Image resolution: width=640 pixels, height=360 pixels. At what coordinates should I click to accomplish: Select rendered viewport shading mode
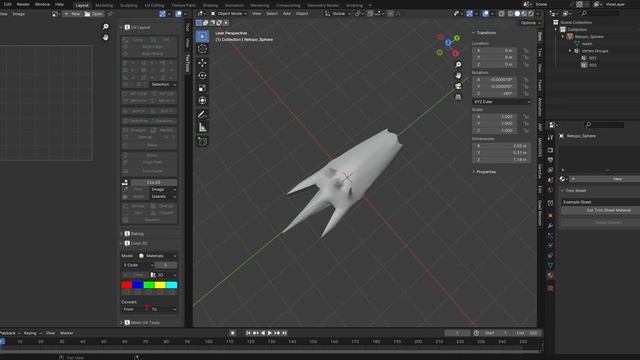click(x=531, y=13)
